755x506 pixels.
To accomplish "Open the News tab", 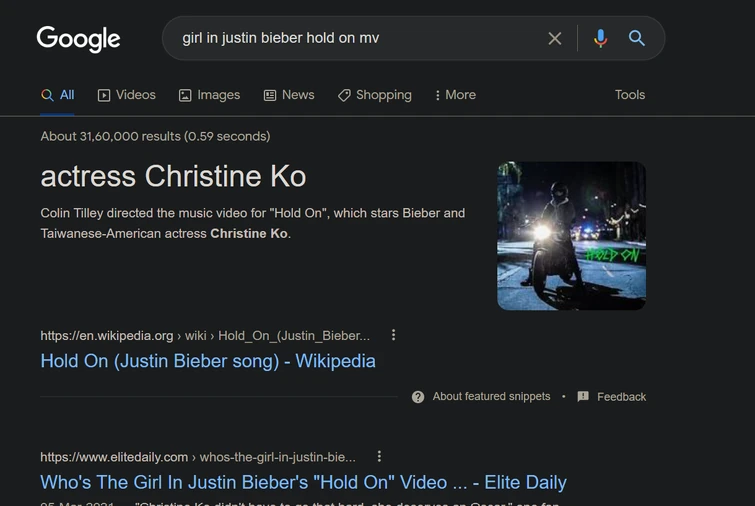I will pyautogui.click(x=289, y=95).
